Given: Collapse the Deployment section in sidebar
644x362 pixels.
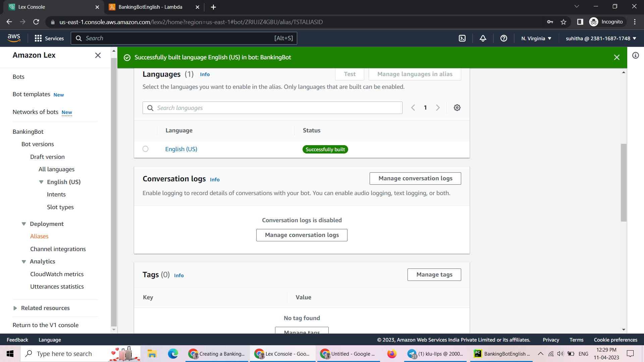Looking at the screenshot, I should point(23,224).
